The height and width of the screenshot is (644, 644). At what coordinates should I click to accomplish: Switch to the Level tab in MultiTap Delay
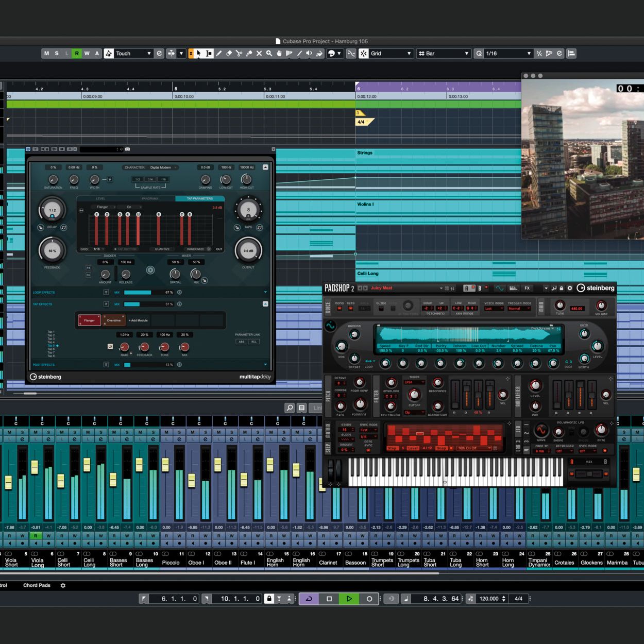[x=100, y=198]
